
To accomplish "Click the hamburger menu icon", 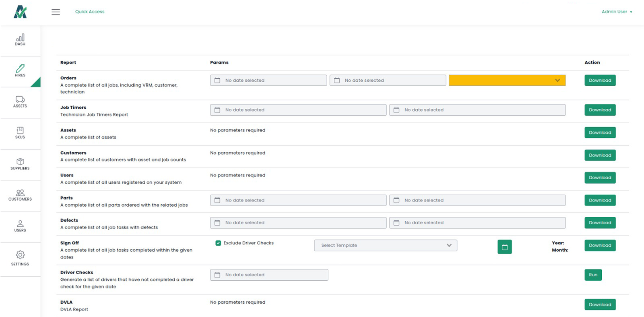I will pos(56,12).
